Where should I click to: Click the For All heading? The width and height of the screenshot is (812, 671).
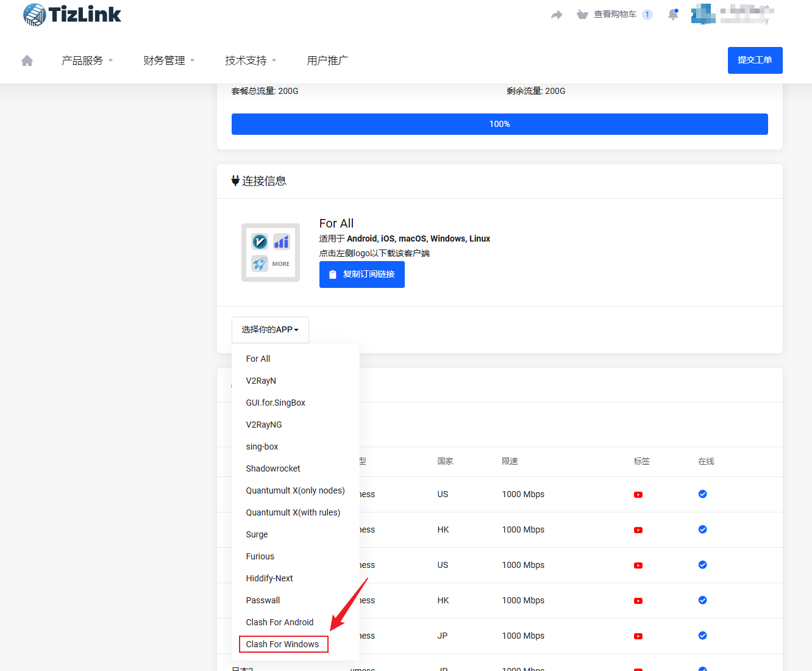337,223
